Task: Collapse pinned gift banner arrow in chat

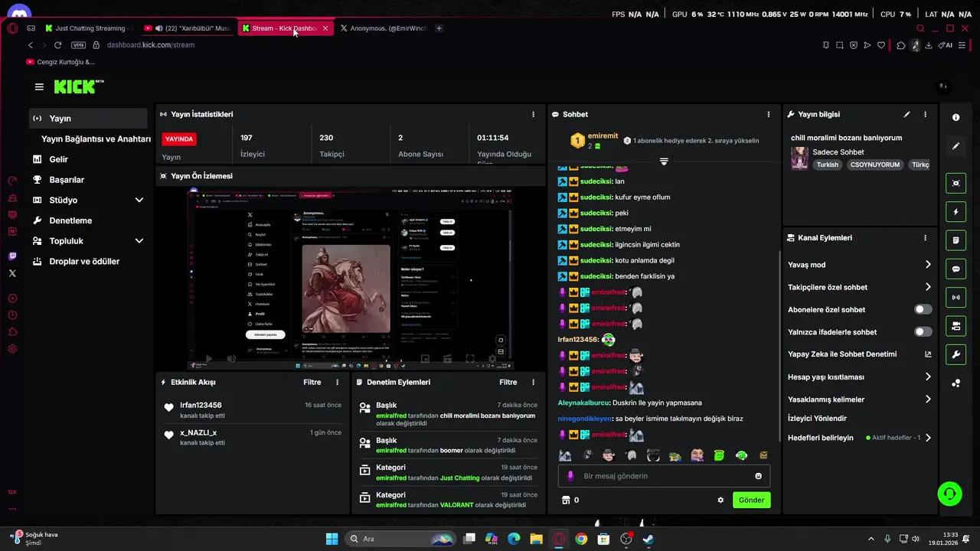Action: pyautogui.click(x=664, y=161)
